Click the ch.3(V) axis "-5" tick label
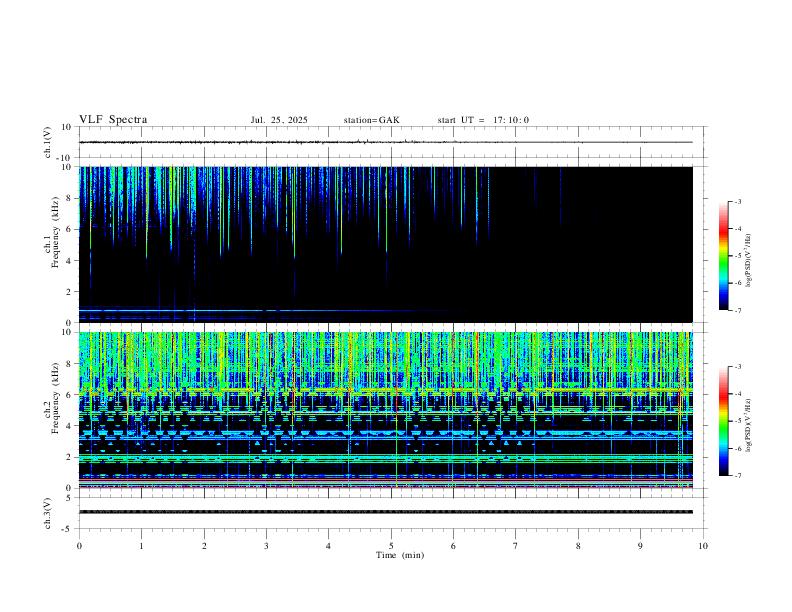The width and height of the screenshot is (792, 612). [x=68, y=529]
